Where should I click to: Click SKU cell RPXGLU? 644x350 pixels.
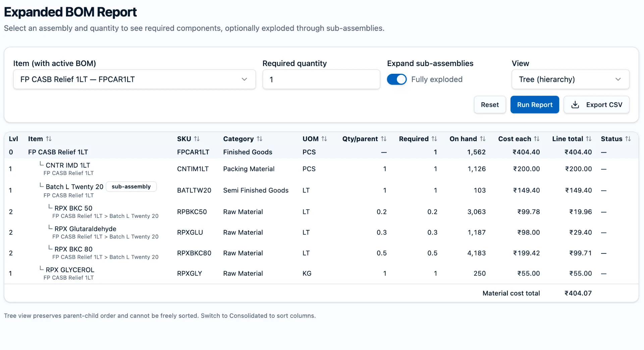(190, 232)
